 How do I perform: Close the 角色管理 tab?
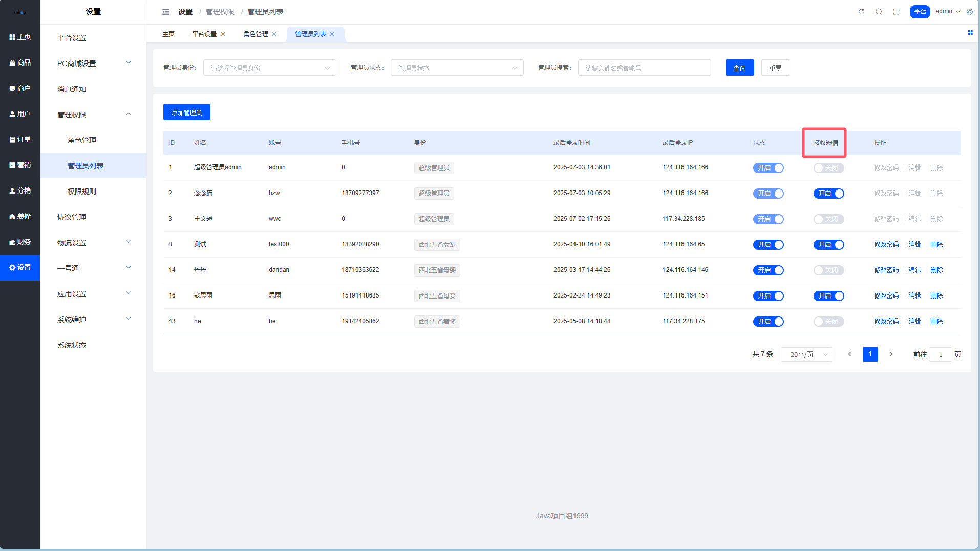coord(274,34)
